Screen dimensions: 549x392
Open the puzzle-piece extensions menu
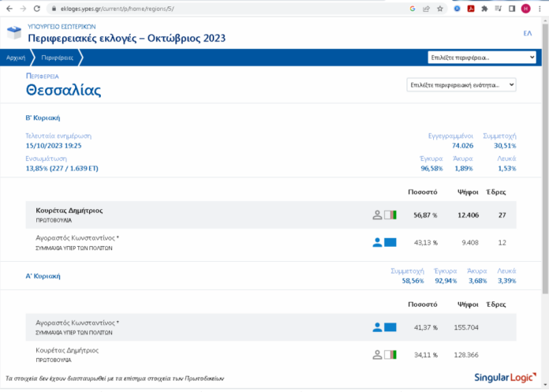click(484, 9)
